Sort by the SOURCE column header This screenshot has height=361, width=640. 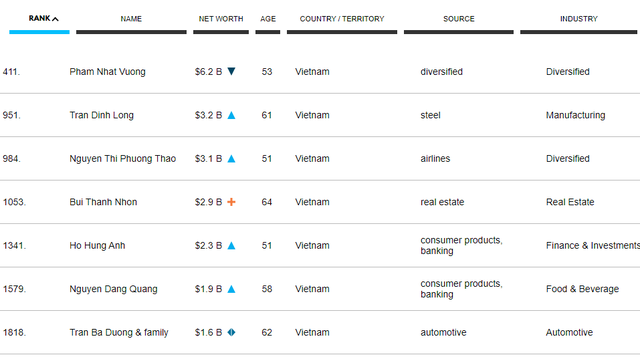459,19
